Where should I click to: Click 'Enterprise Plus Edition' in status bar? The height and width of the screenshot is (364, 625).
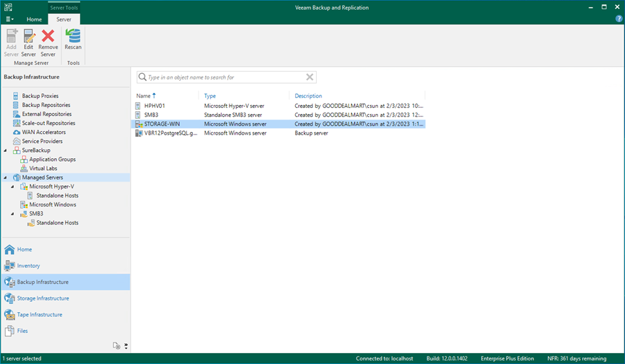(507, 359)
